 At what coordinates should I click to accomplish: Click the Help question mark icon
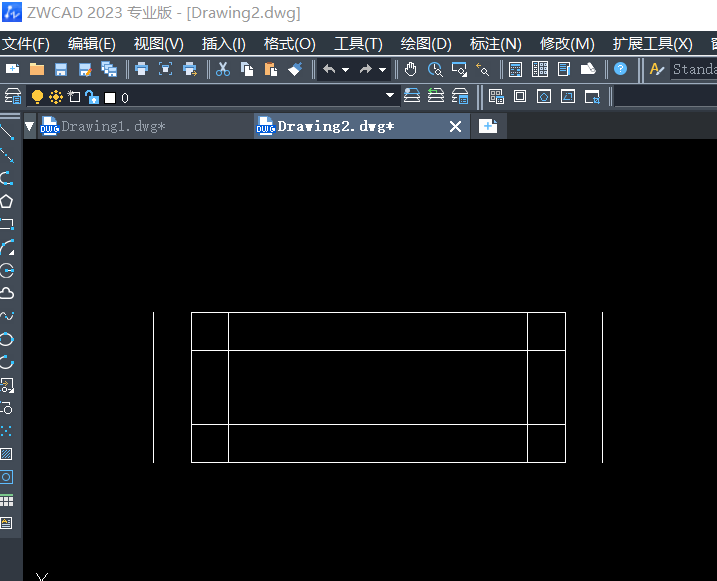621,69
